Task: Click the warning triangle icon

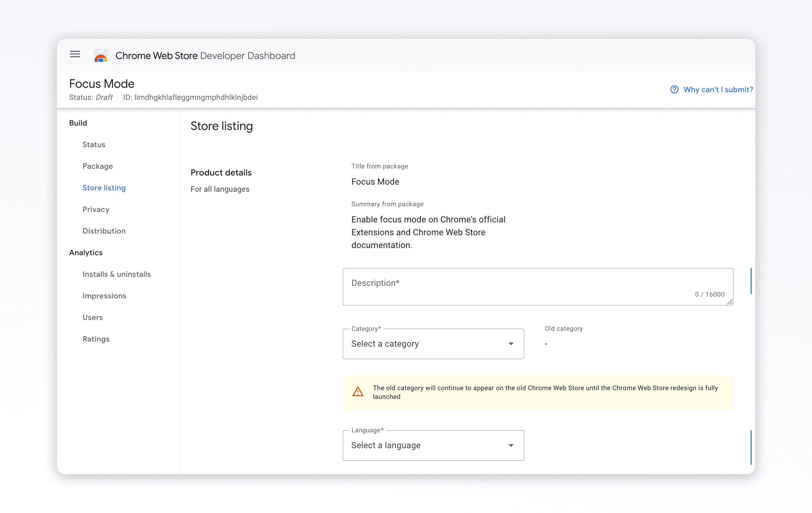Action: coord(358,391)
